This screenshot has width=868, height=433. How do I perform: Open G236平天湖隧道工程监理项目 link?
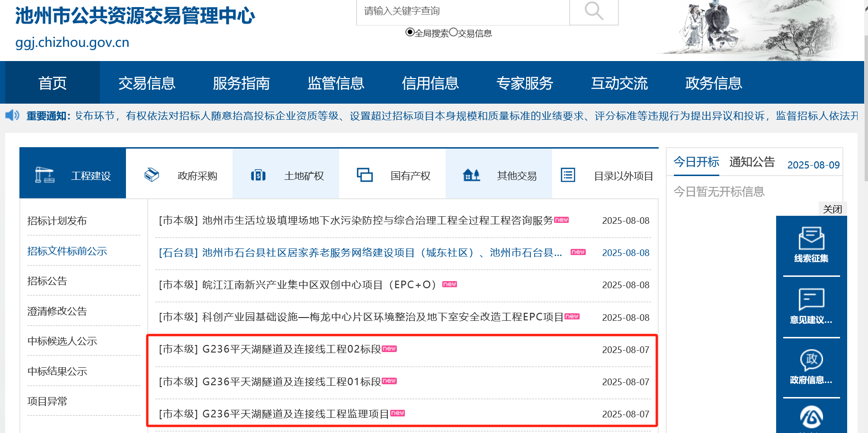(x=274, y=414)
